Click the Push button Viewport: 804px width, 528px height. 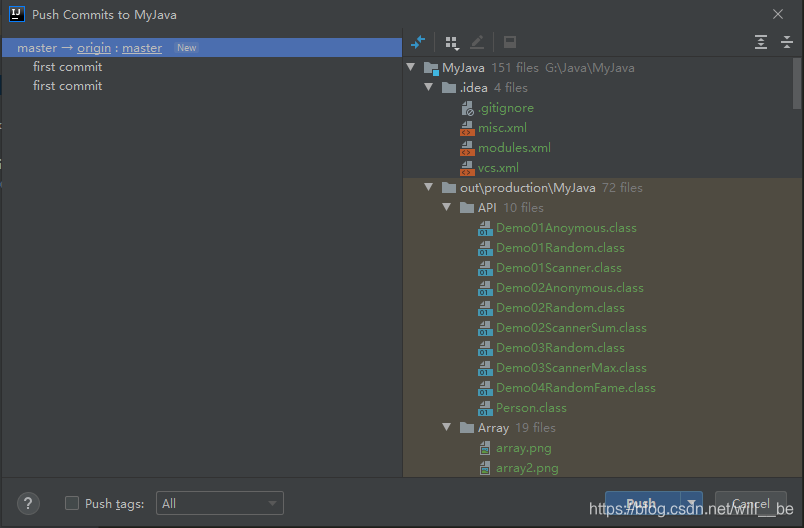click(x=643, y=503)
